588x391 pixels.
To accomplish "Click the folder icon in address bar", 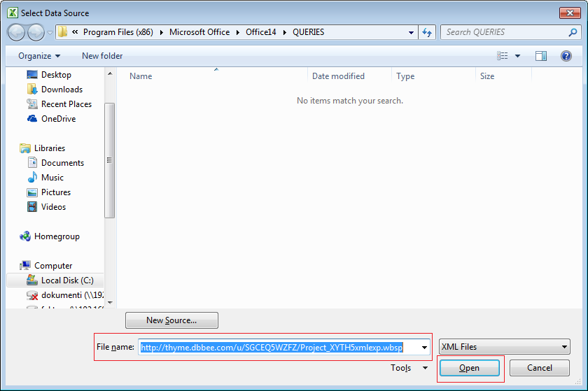I will coord(62,32).
